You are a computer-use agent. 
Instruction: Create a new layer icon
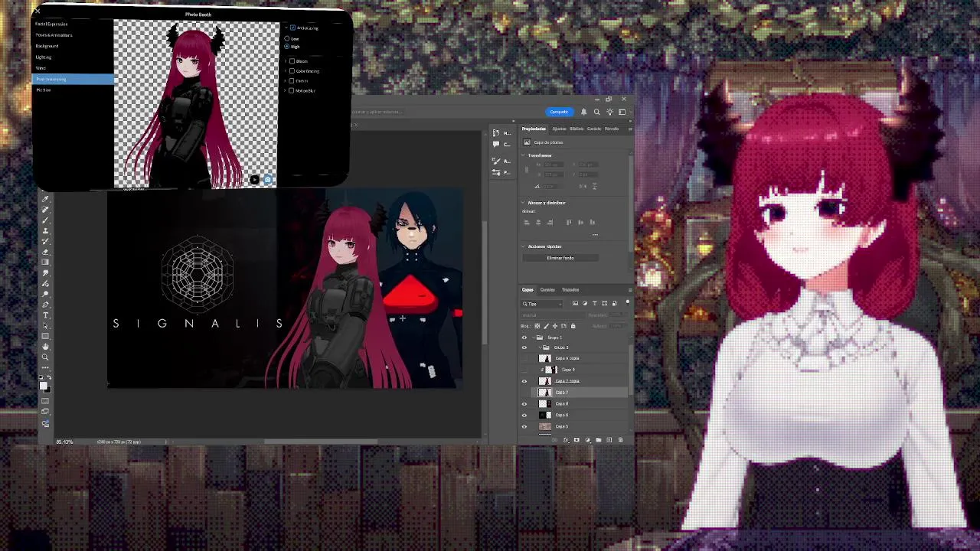point(609,440)
